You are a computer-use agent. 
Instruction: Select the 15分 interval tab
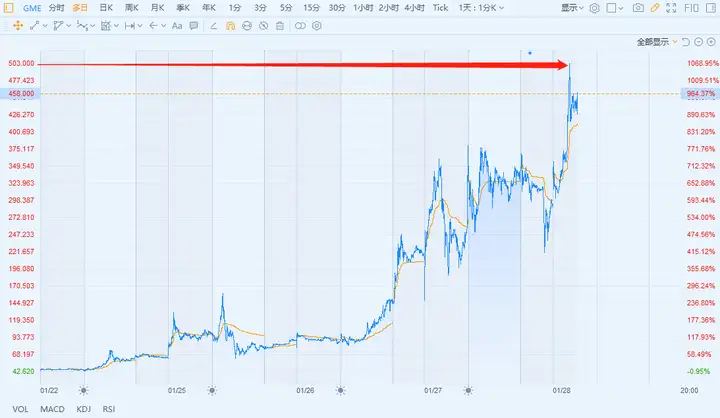click(311, 7)
